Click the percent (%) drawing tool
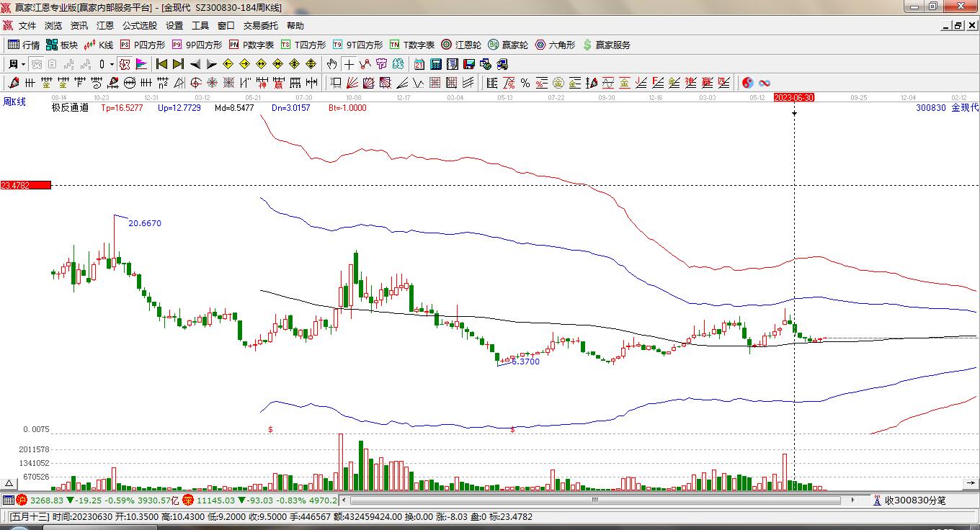The image size is (980, 530). (525, 83)
